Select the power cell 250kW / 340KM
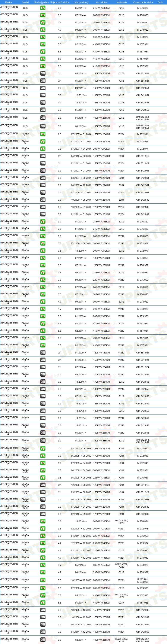Screen dimensions: 167x644 101,543
